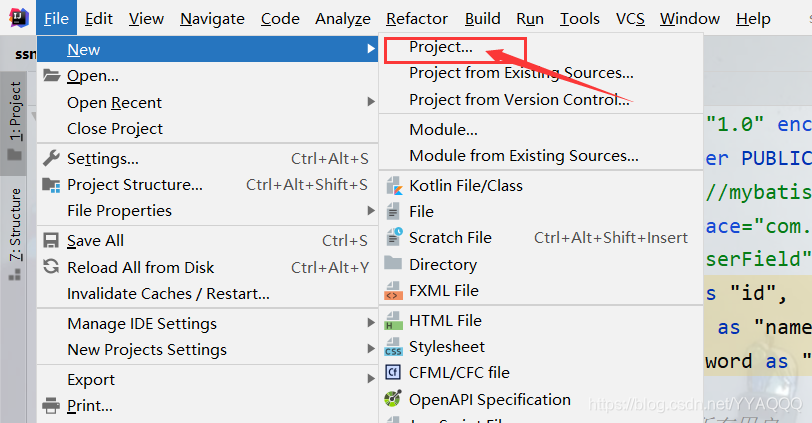Click the printer icon beside Print...
Viewport: 812px width, 423px height.
pos(51,405)
